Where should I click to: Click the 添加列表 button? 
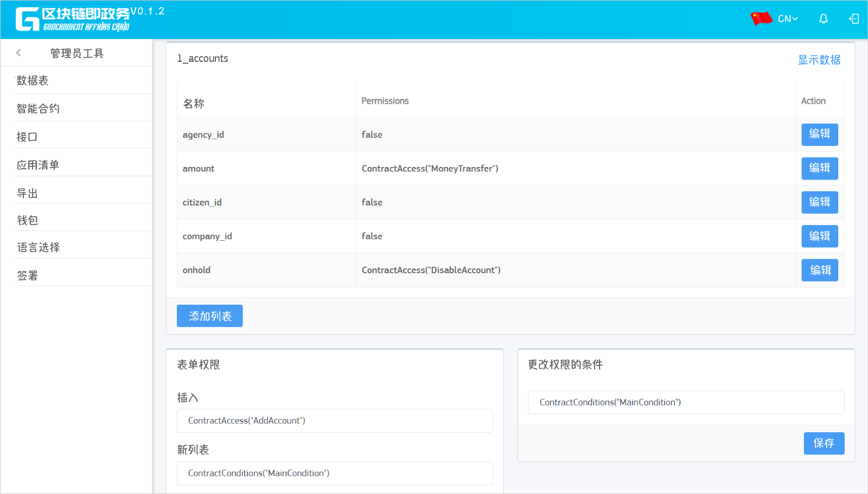point(209,316)
